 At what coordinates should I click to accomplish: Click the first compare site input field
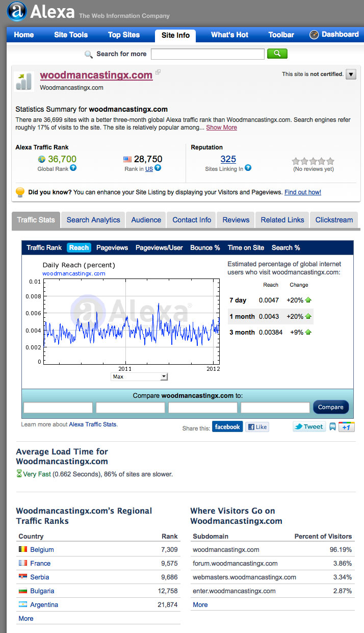[58, 408]
